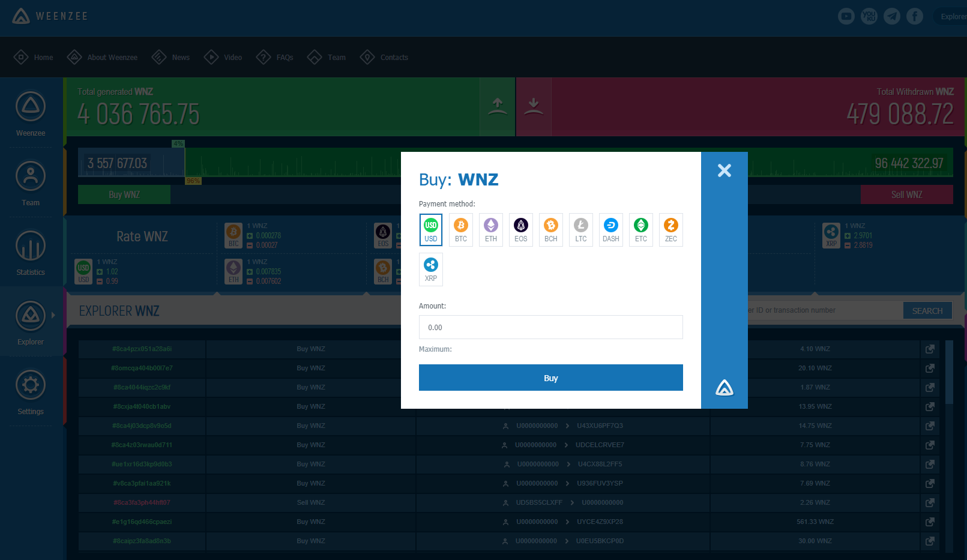
Task: Click the XRP rate icon
Action: tap(831, 235)
